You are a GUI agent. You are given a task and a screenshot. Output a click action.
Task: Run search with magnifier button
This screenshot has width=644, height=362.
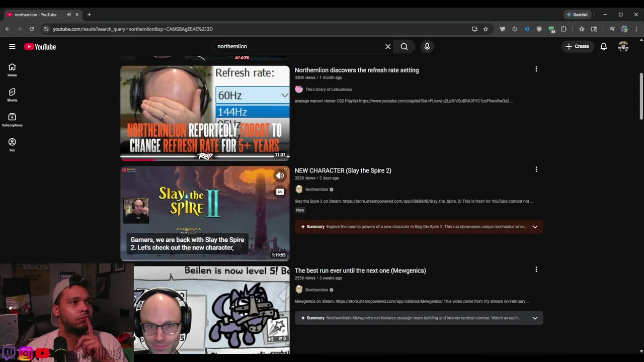[x=404, y=47]
